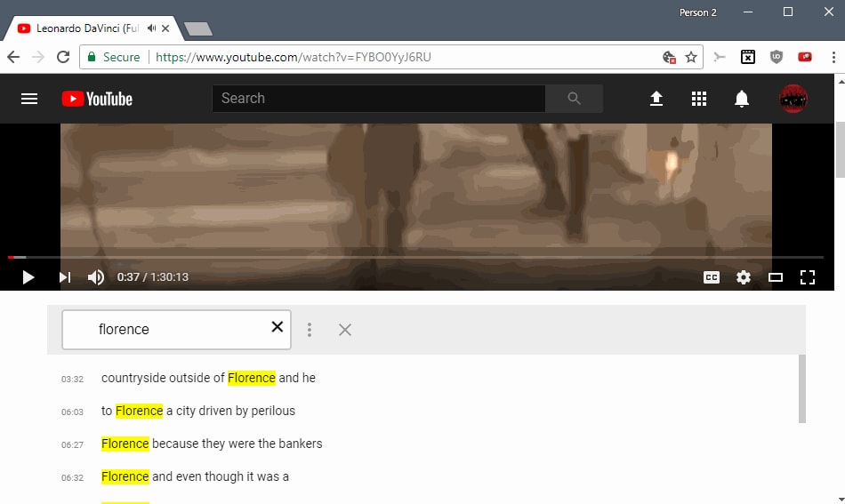The image size is (845, 504).
Task: Reload the current page
Action: (63, 57)
